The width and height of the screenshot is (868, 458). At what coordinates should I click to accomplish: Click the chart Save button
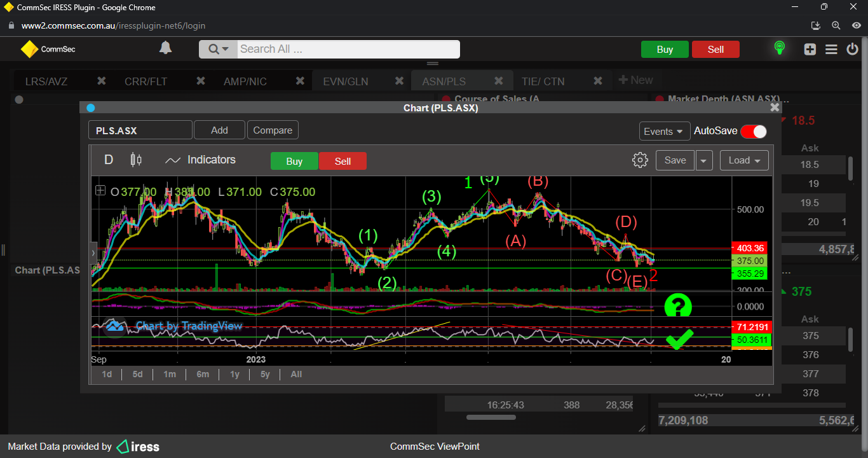675,160
